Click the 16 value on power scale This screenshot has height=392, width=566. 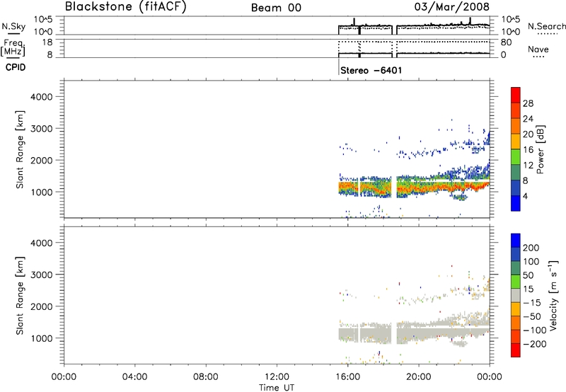tap(528, 150)
